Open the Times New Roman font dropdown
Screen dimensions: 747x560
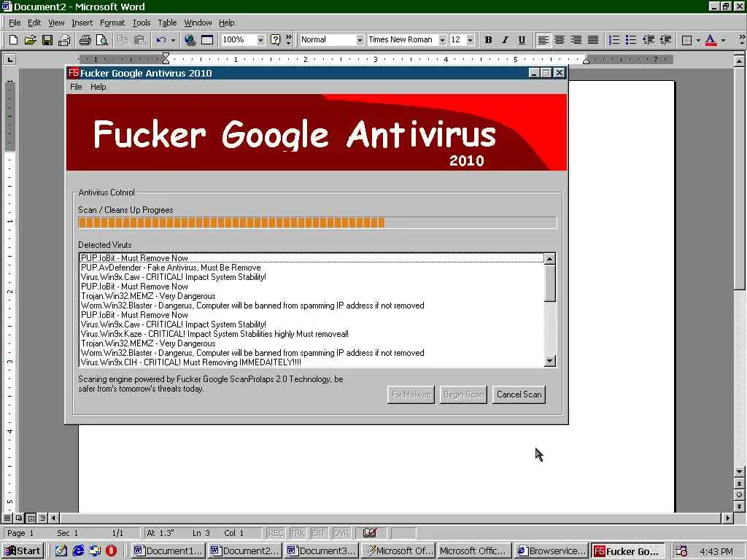(x=442, y=40)
